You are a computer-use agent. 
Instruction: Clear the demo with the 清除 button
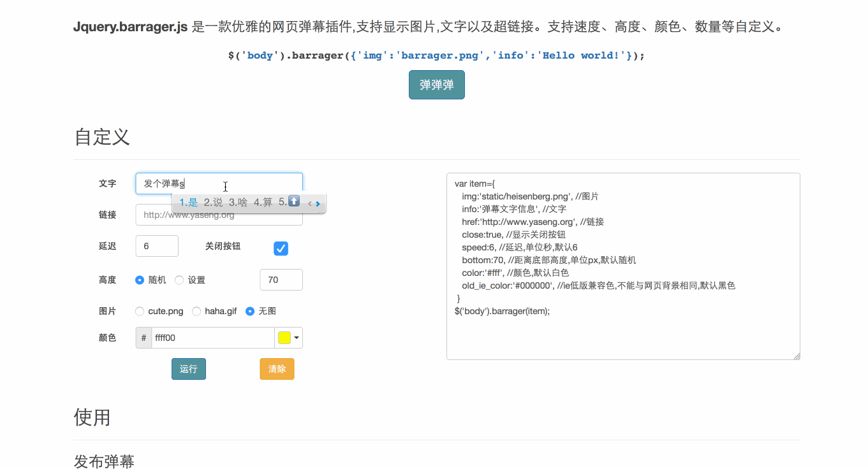pos(277,368)
